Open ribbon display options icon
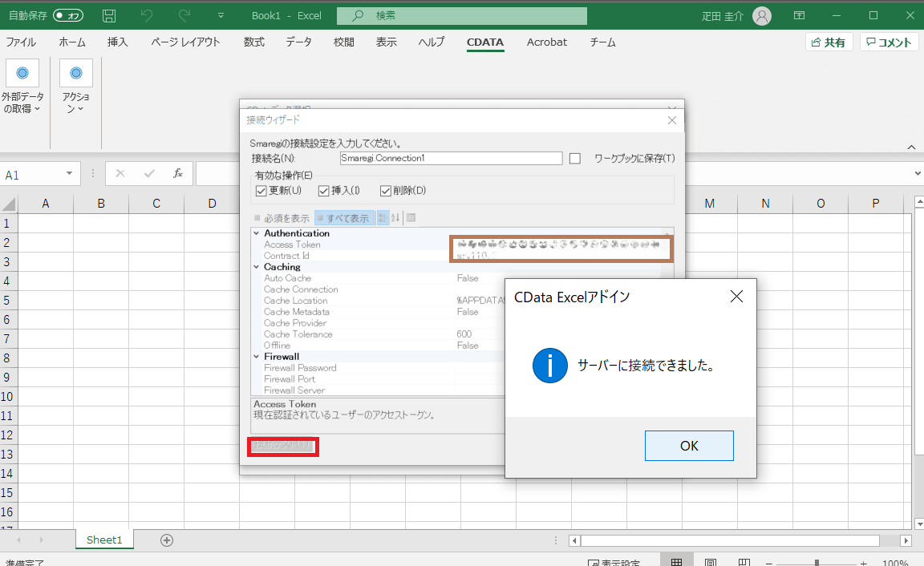 (x=799, y=16)
